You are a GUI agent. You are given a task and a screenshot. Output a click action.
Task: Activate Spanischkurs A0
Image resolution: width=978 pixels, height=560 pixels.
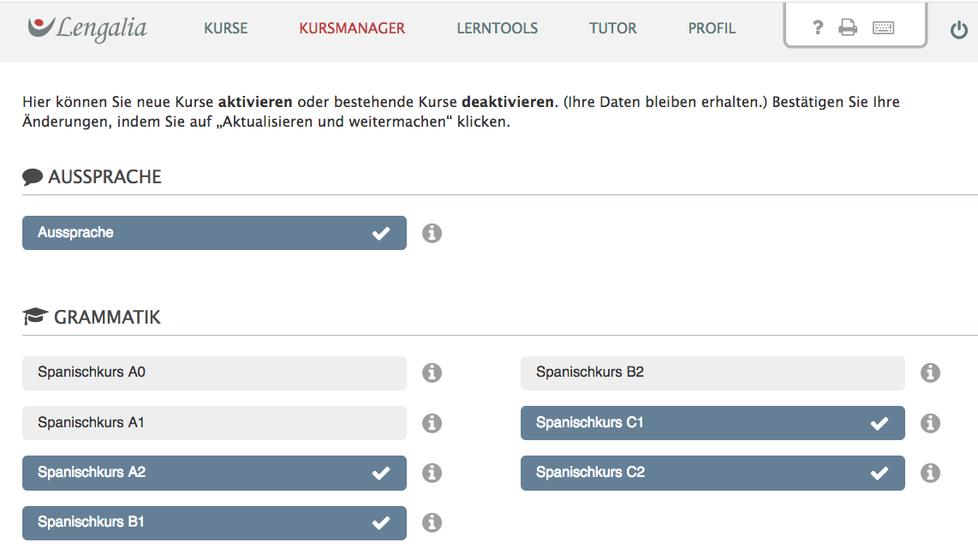214,373
